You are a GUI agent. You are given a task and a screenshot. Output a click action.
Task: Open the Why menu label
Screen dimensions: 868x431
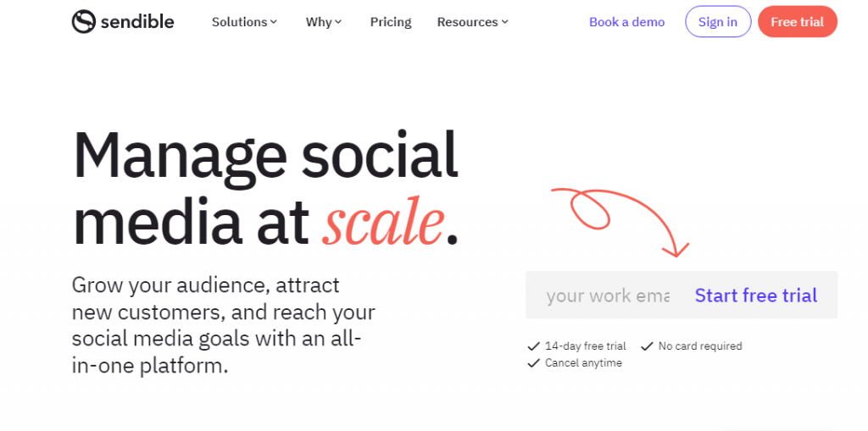319,22
